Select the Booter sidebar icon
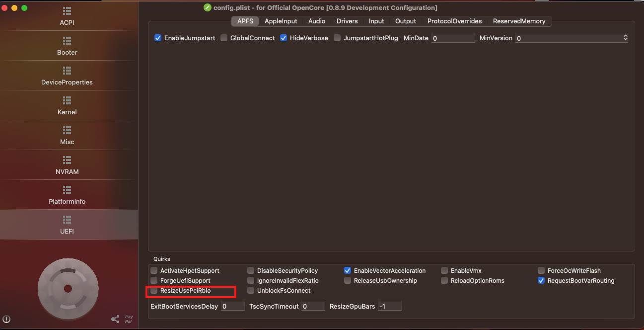Image resolution: width=644 pixels, height=330 pixels. [x=67, y=41]
